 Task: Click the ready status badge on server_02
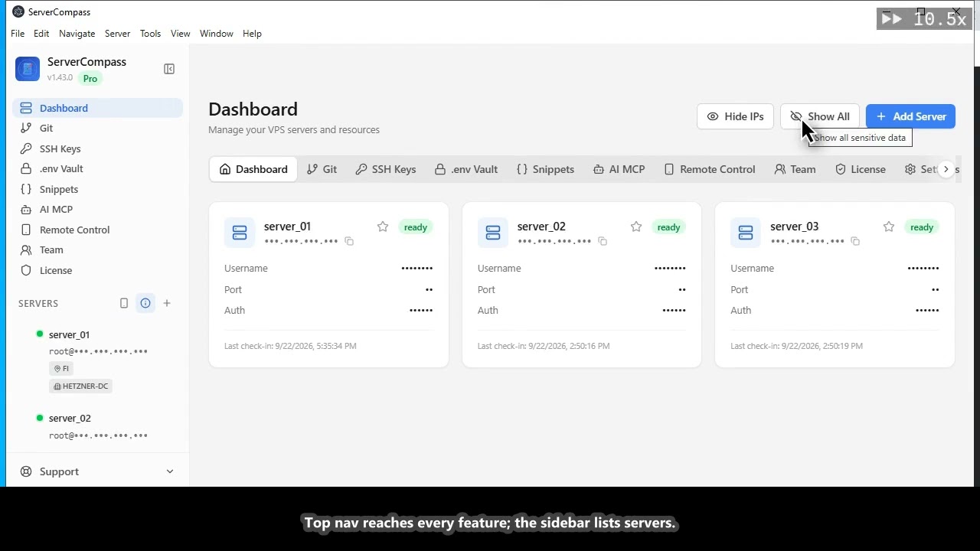tap(668, 227)
